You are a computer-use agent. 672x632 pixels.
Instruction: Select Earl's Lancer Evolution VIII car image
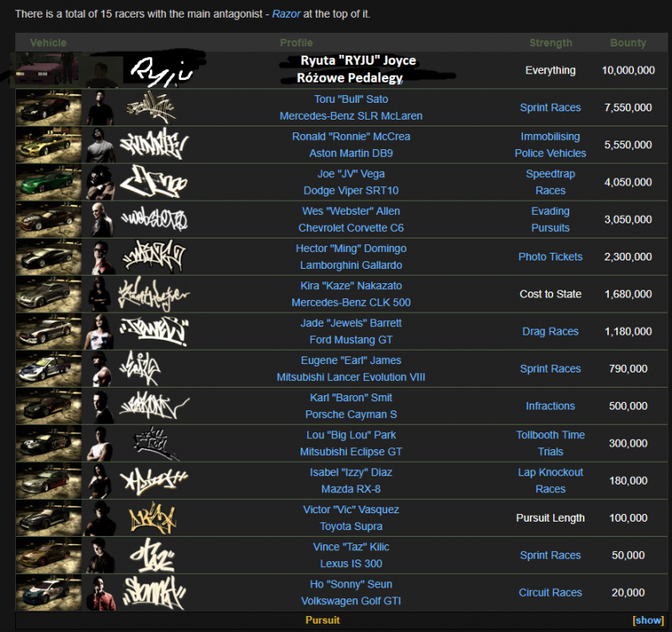[49, 369]
